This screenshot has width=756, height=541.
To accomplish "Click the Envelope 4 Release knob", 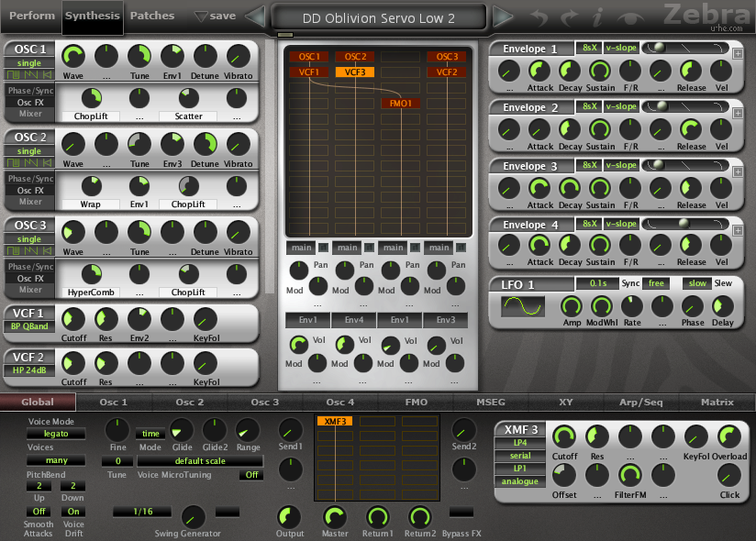I will coord(691,245).
